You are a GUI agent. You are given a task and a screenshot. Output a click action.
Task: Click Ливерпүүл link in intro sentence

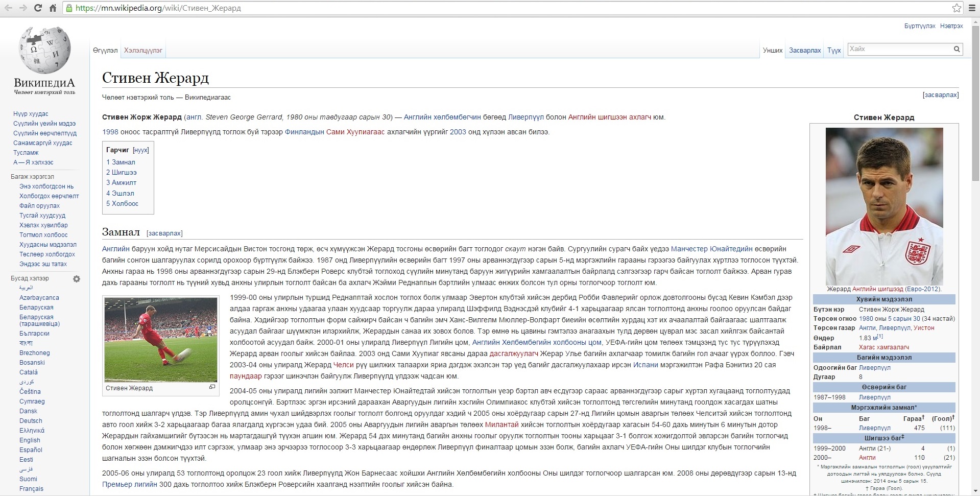click(x=525, y=117)
